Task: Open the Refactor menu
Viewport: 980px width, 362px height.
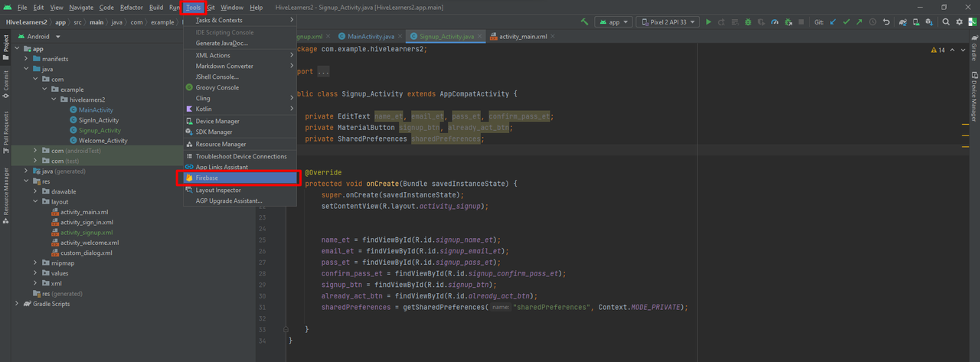Action: (132, 7)
